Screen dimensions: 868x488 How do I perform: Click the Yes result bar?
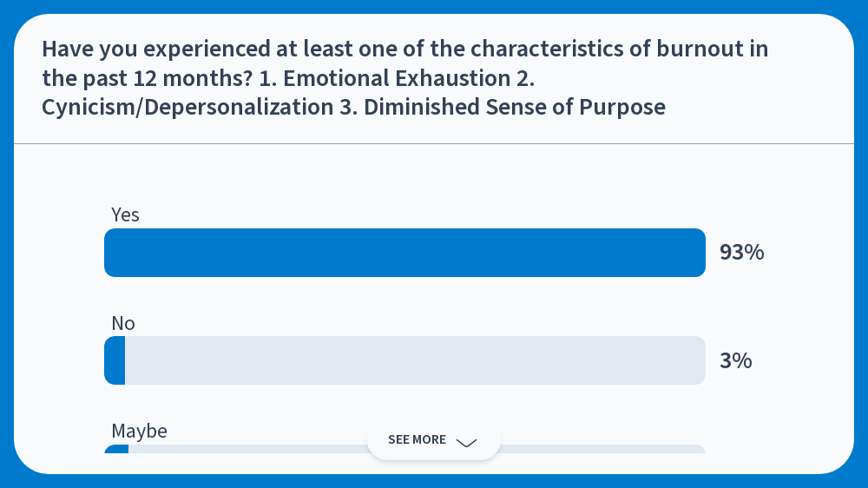coord(404,253)
